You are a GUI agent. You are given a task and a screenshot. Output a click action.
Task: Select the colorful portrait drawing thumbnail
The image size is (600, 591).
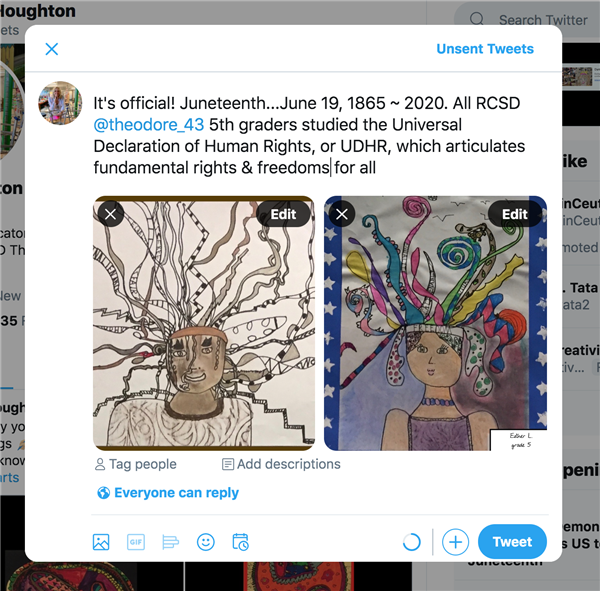click(x=435, y=323)
